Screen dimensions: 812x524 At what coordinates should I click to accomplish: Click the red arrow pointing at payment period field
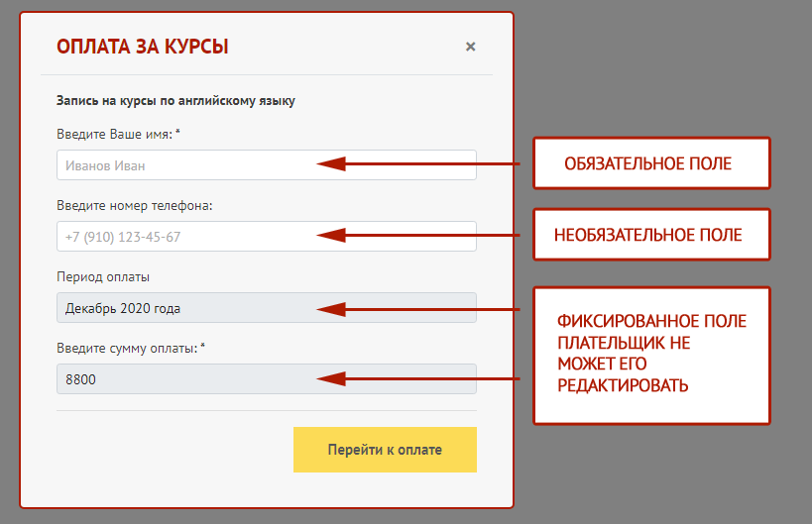pos(416,309)
